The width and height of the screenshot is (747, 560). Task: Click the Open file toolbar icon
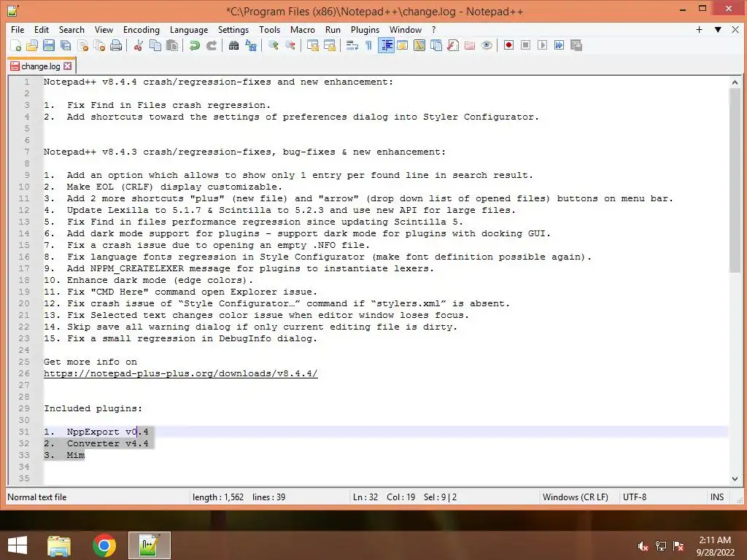(32, 46)
